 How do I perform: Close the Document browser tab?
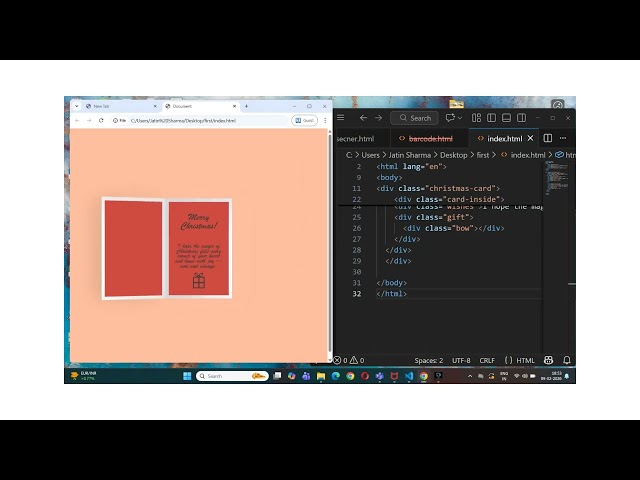tap(234, 106)
